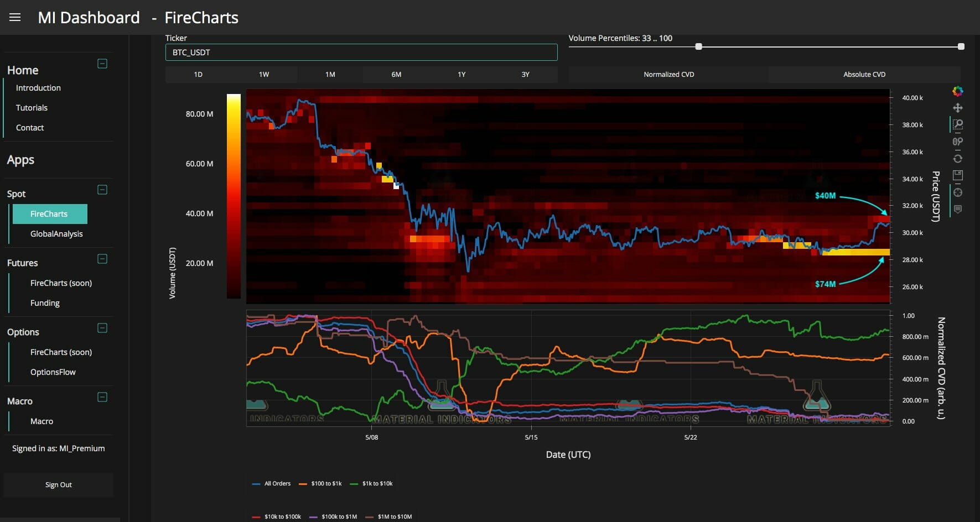The height and width of the screenshot is (522, 980).
Task: Collapse the Home section
Action: pyautogui.click(x=102, y=64)
